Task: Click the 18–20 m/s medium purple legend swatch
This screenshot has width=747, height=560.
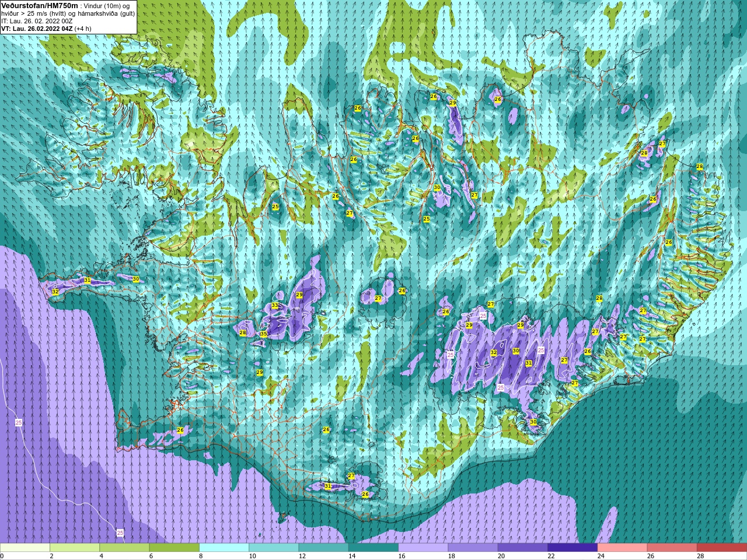Action: (473, 548)
